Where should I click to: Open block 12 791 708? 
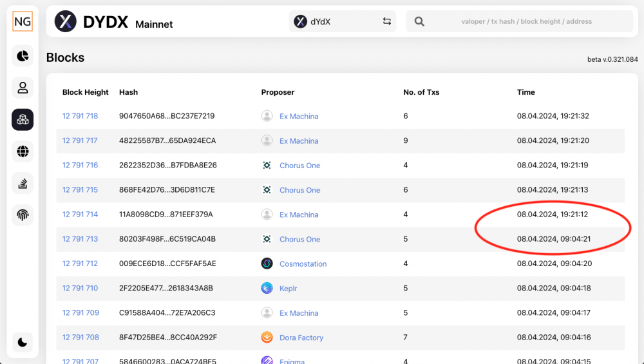tap(80, 338)
